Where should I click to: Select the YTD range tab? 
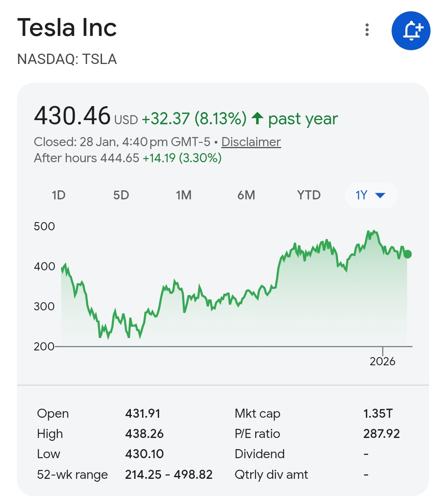pos(309,195)
